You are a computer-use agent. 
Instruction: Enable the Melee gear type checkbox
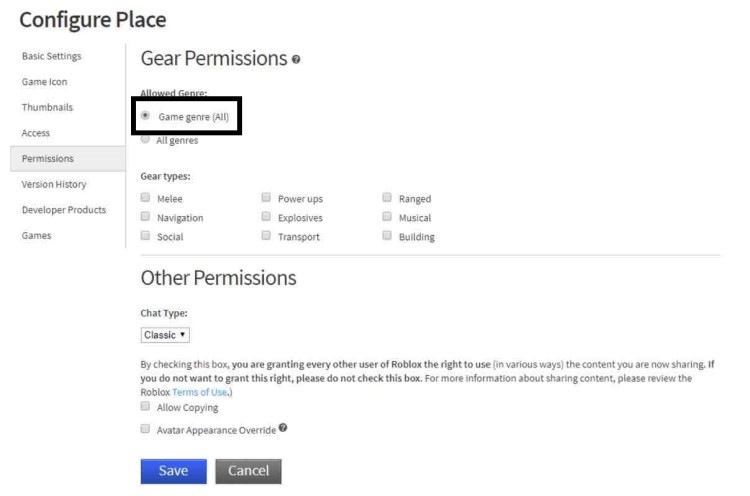(x=146, y=198)
